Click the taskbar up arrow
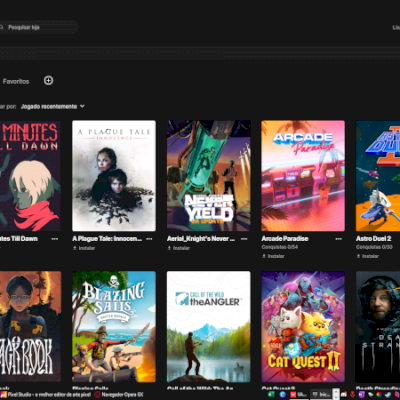 click(x=336, y=392)
